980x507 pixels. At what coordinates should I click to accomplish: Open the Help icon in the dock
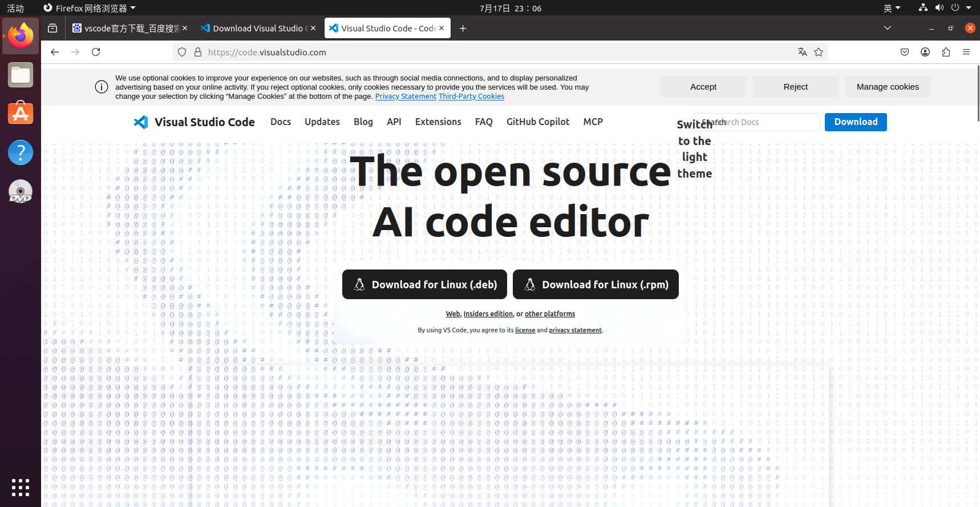point(21,152)
